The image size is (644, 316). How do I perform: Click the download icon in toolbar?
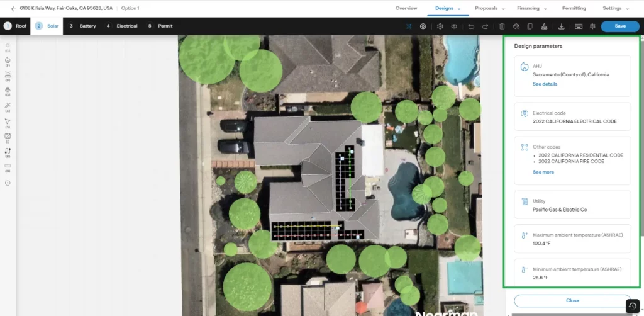click(562, 26)
